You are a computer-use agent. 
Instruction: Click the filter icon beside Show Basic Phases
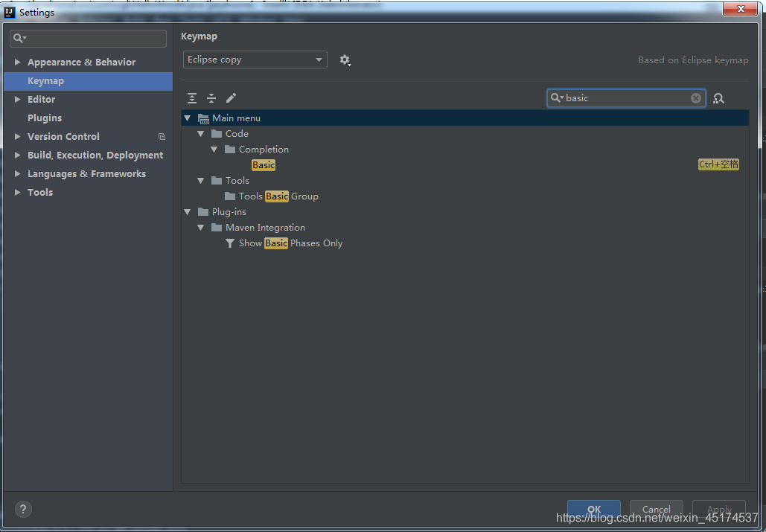click(230, 243)
